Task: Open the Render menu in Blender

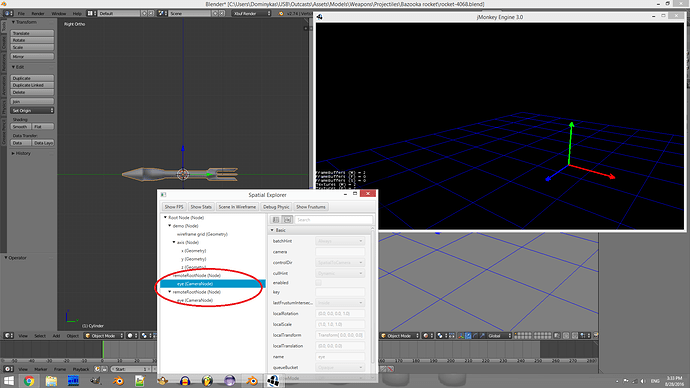Action: click(x=38, y=14)
